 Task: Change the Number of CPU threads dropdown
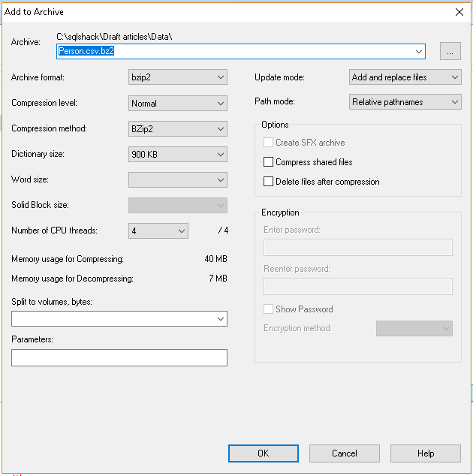point(158,230)
